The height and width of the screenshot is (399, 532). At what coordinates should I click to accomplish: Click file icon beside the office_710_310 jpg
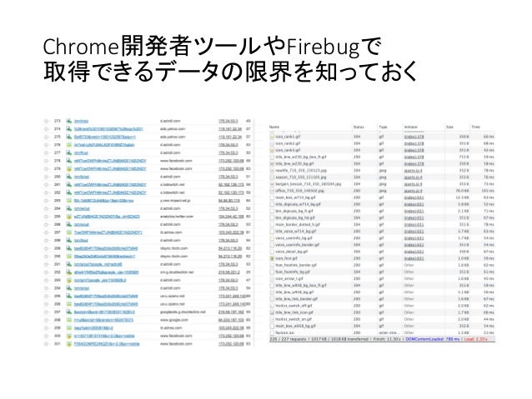coord(272,191)
